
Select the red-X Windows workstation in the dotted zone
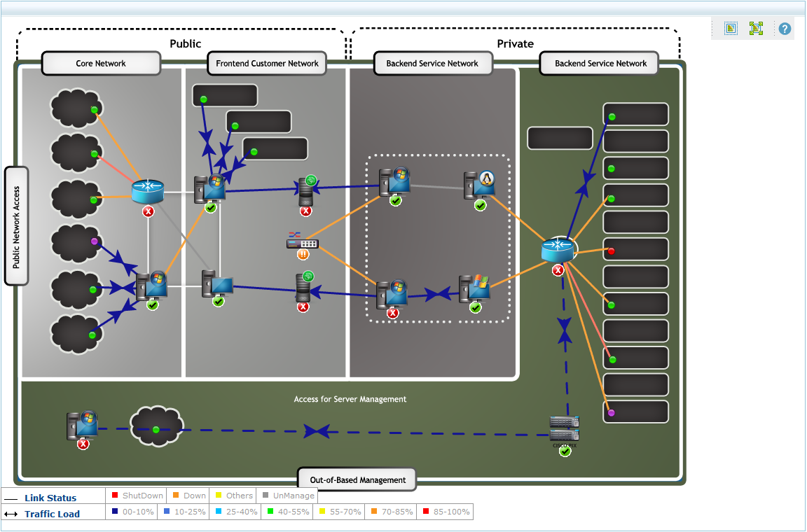(x=392, y=294)
